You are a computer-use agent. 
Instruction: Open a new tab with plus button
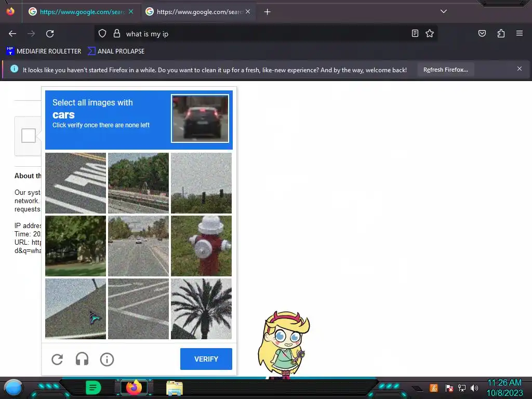coord(268,12)
